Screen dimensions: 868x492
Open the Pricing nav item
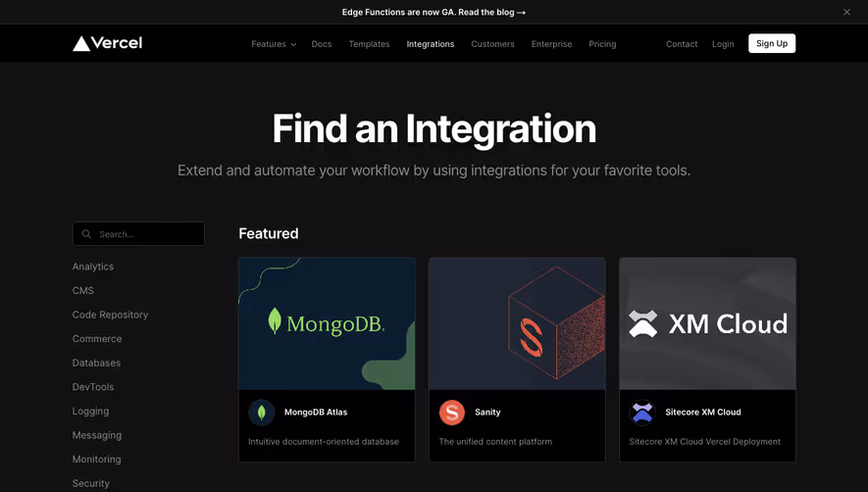(602, 44)
